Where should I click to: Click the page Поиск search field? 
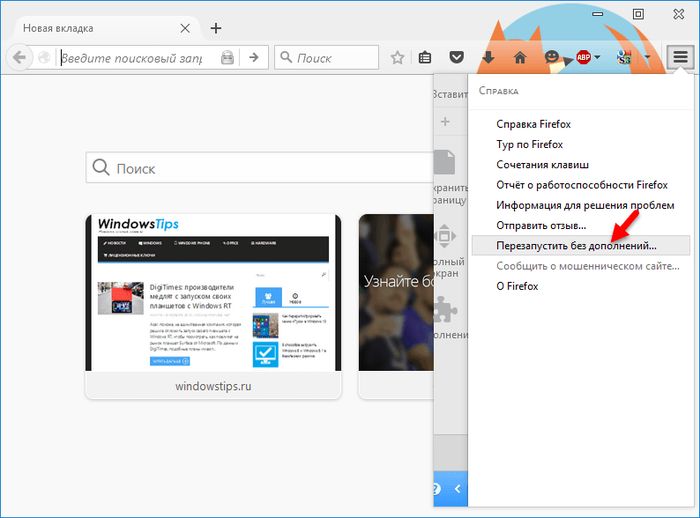[x=260, y=168]
